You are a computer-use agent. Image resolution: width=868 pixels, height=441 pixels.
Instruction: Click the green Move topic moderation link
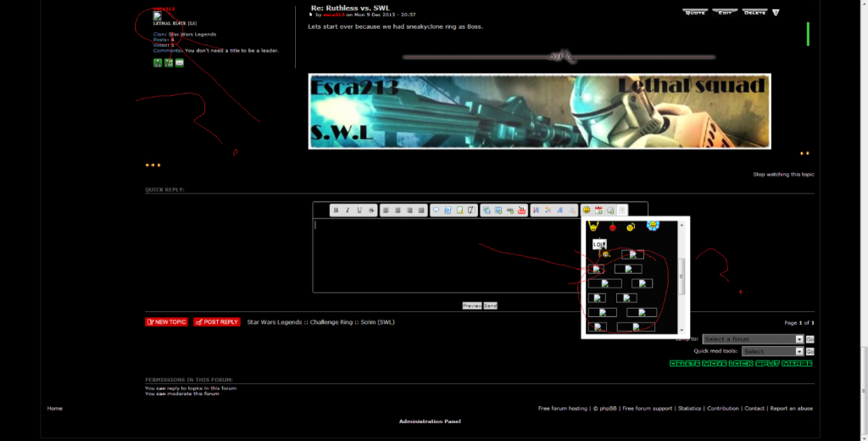click(715, 364)
